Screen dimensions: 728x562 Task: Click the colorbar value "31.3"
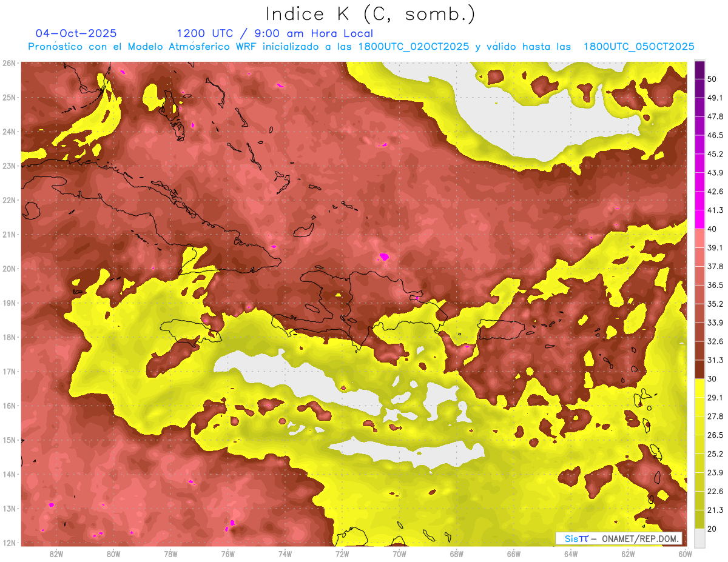click(x=715, y=360)
